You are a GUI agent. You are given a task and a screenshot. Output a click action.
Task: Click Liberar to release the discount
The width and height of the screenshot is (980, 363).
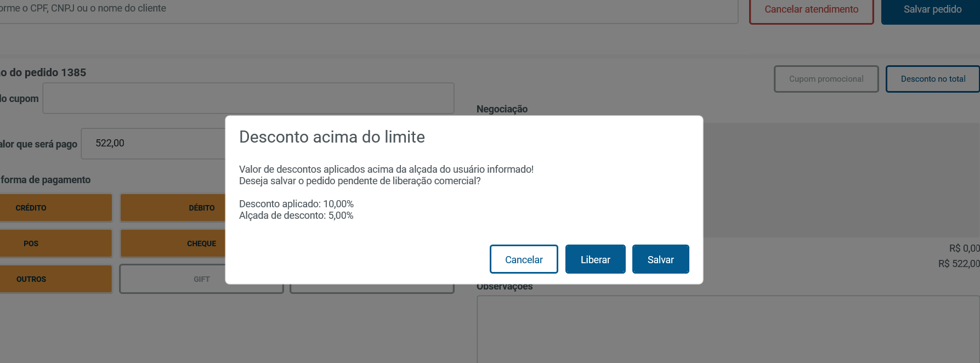[x=595, y=259]
